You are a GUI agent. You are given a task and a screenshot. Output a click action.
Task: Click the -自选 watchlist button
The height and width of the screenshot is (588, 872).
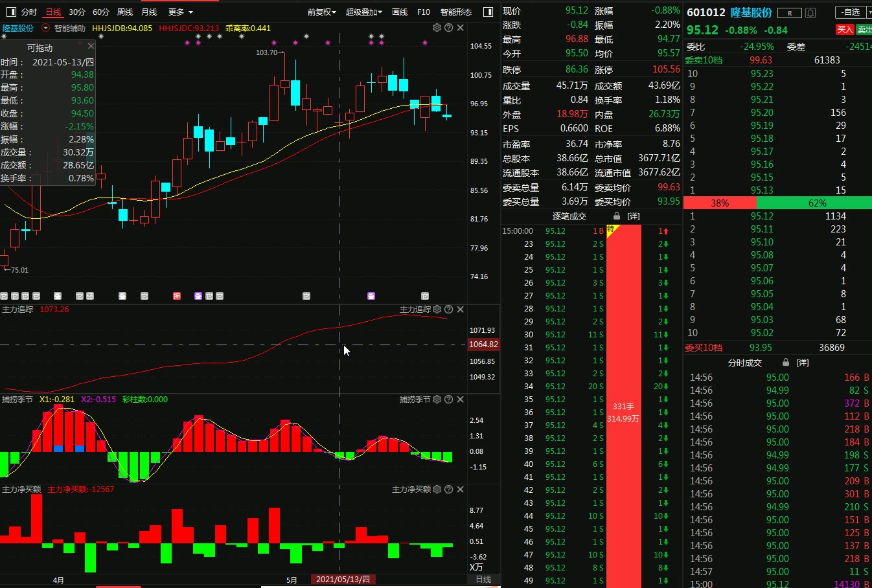tap(851, 12)
